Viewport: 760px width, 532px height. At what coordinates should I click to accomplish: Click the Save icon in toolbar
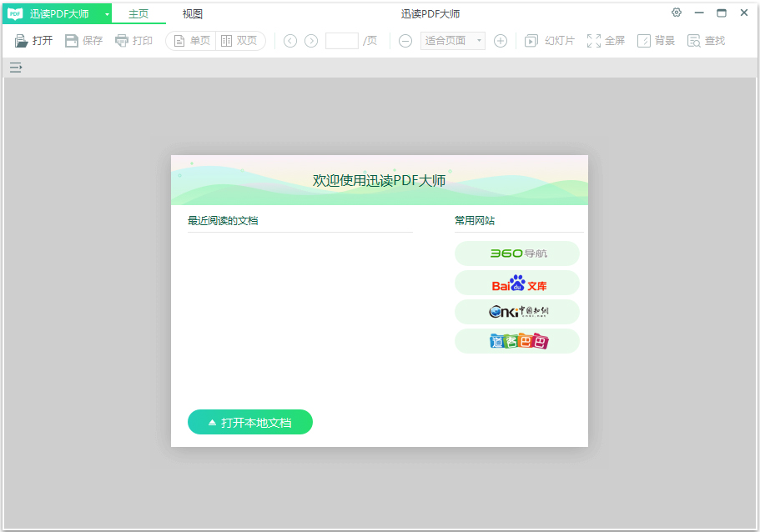73,41
